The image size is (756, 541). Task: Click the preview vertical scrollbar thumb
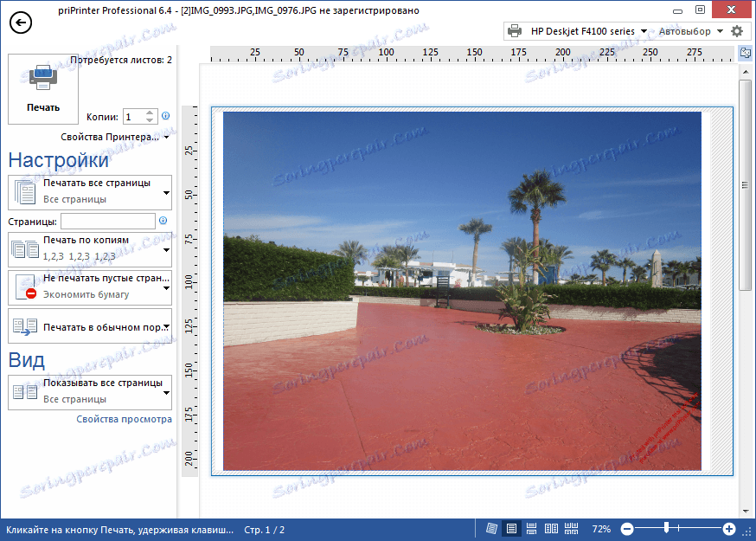(746, 185)
